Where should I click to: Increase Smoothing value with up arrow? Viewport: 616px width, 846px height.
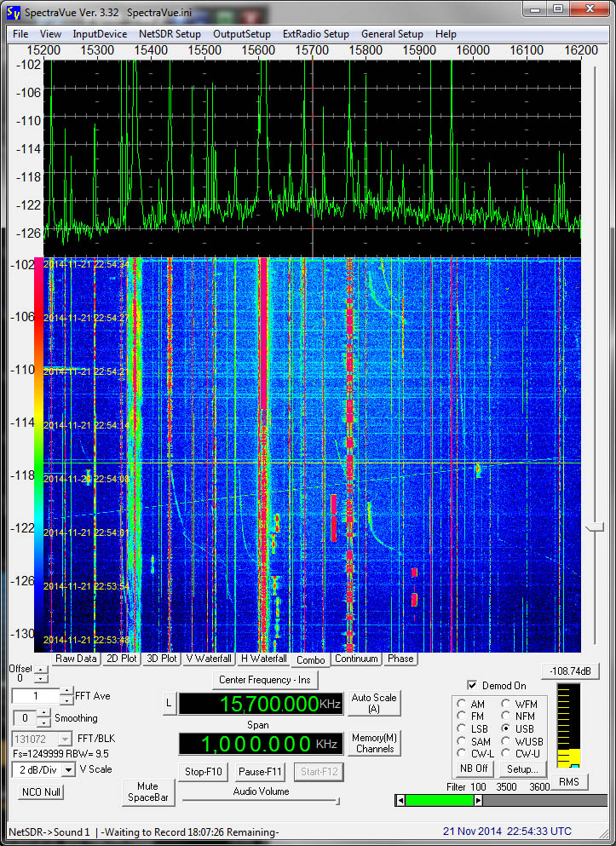(44, 713)
